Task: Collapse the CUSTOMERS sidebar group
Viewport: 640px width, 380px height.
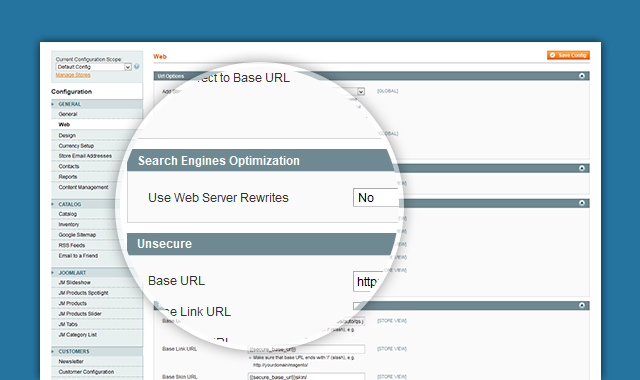Action: [x=97, y=351]
